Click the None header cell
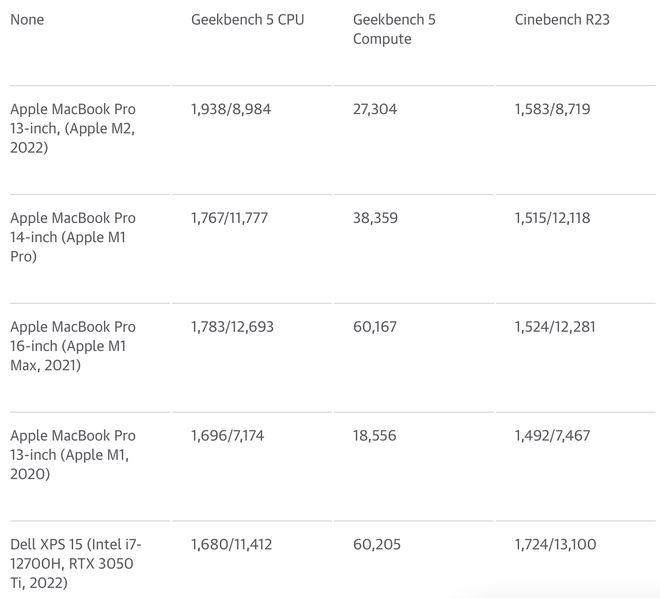Viewport: 660px width, 598px height. pyautogui.click(x=27, y=20)
